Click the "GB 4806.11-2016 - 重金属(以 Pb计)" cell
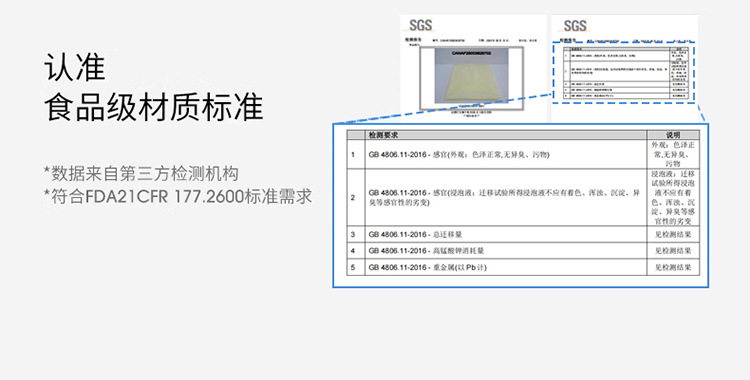750x380 pixels. click(x=506, y=267)
